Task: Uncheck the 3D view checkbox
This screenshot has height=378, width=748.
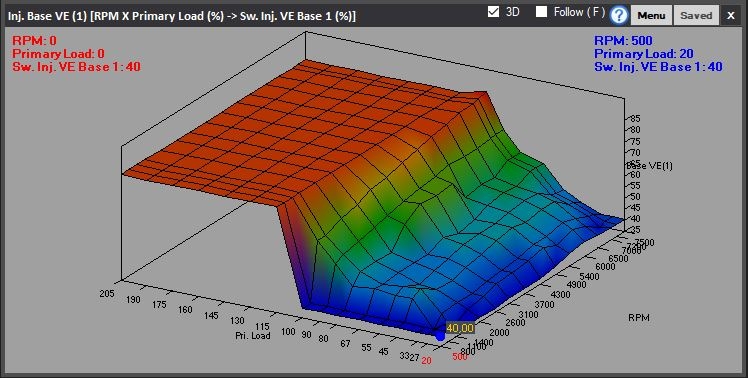Action: click(493, 11)
